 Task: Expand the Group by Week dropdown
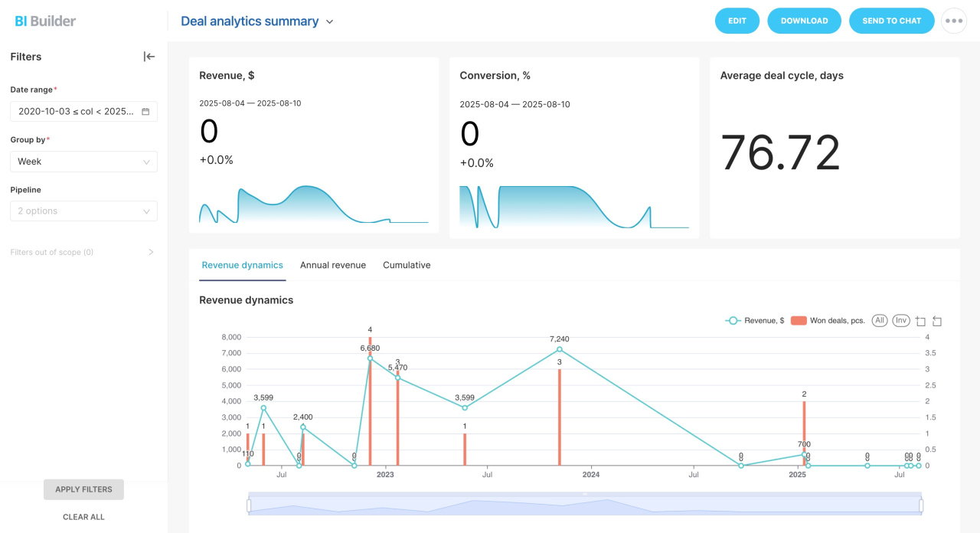click(x=83, y=162)
